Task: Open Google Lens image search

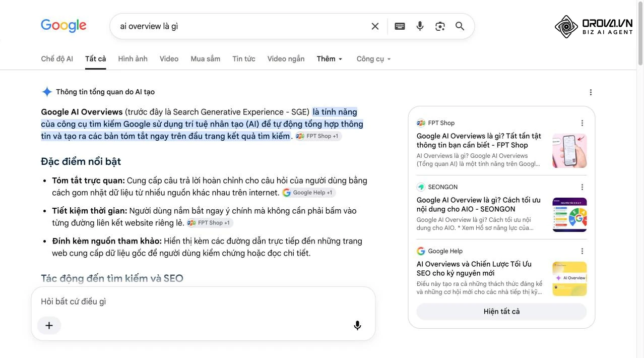Action: pos(440,26)
